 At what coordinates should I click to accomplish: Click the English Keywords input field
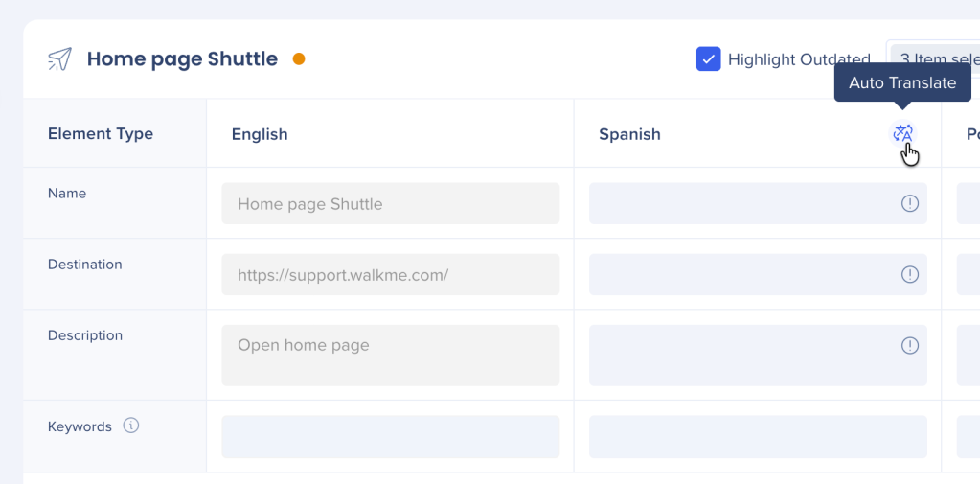pos(390,437)
